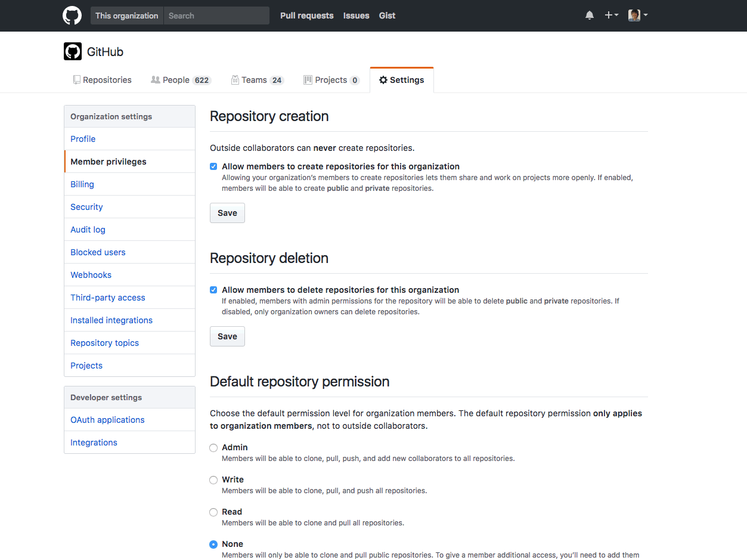Open Third-party access settings
This screenshot has height=560, width=747.
(x=129, y=298)
